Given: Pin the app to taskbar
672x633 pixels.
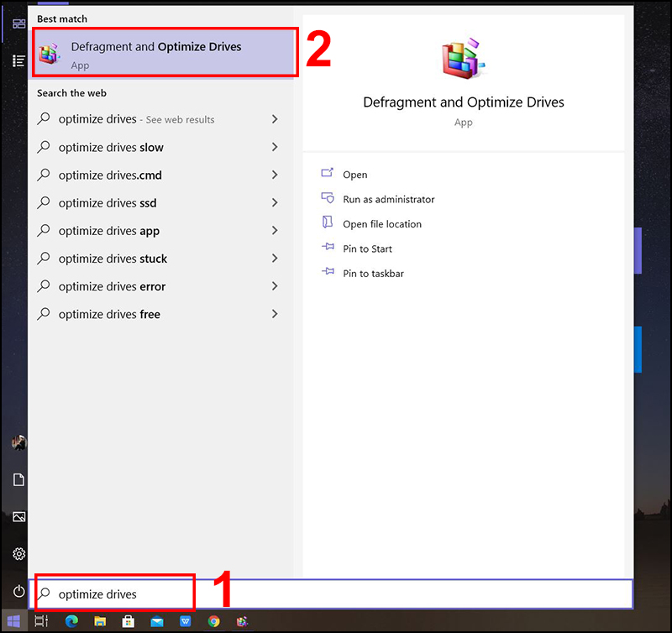Looking at the screenshot, I should click(x=373, y=274).
